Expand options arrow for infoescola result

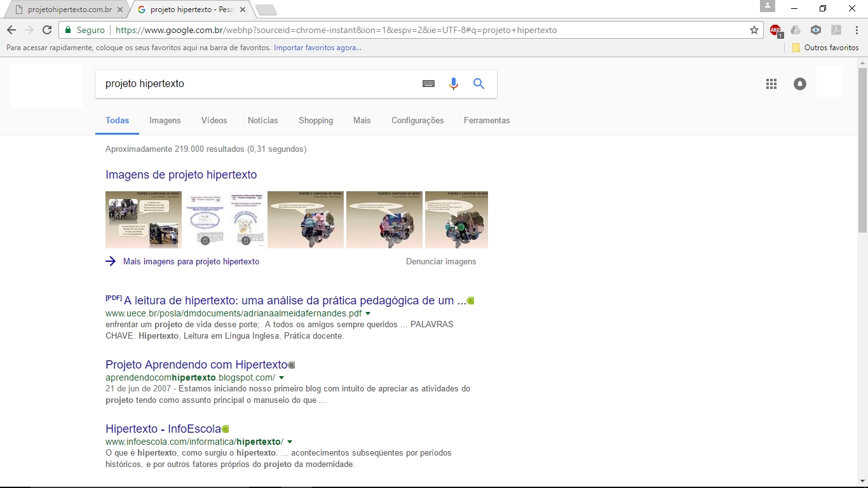[290, 442]
